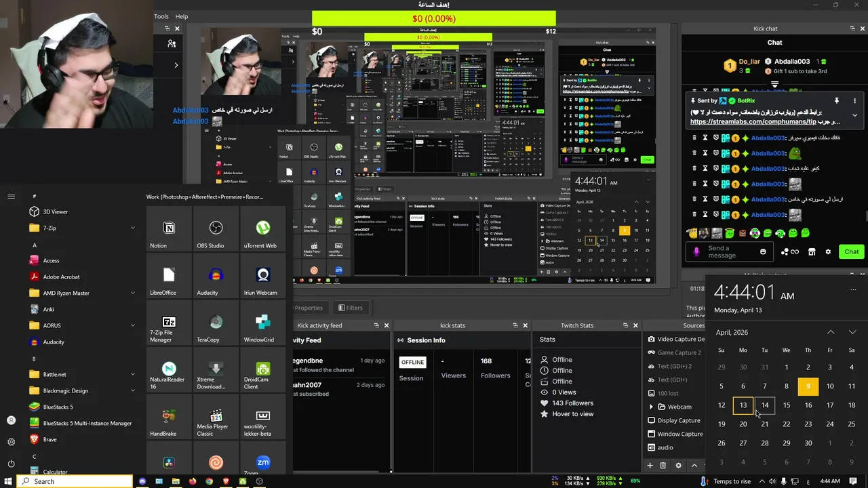Open three-dot menu on pinned BotRix message
This screenshot has width=868, height=488.
tap(854, 101)
